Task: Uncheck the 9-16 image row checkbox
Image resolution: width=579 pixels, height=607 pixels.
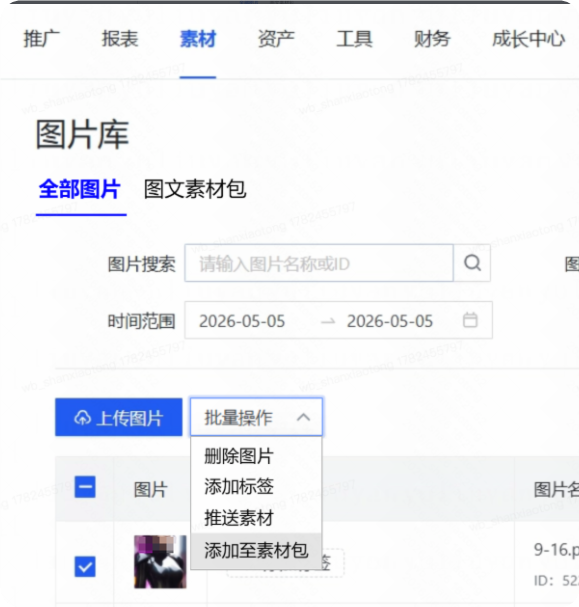Action: 85,567
